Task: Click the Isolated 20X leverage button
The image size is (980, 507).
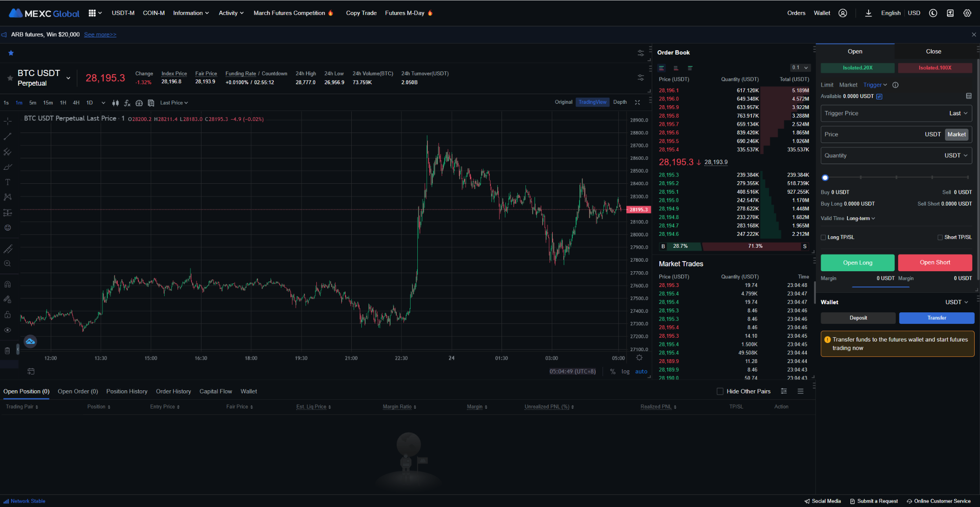Action: point(857,68)
